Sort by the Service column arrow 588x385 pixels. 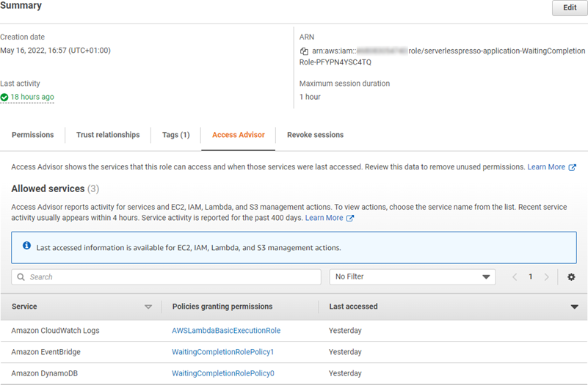148,307
